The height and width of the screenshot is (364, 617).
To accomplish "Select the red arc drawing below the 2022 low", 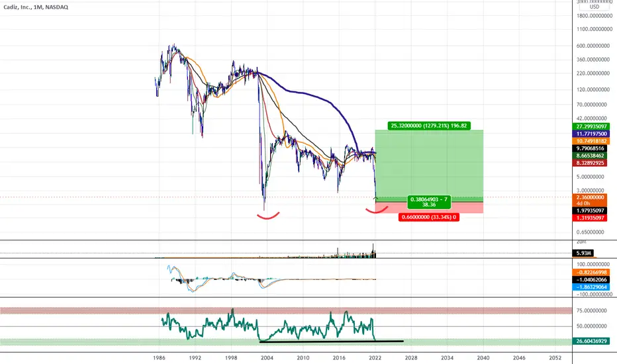I will click(x=377, y=210).
